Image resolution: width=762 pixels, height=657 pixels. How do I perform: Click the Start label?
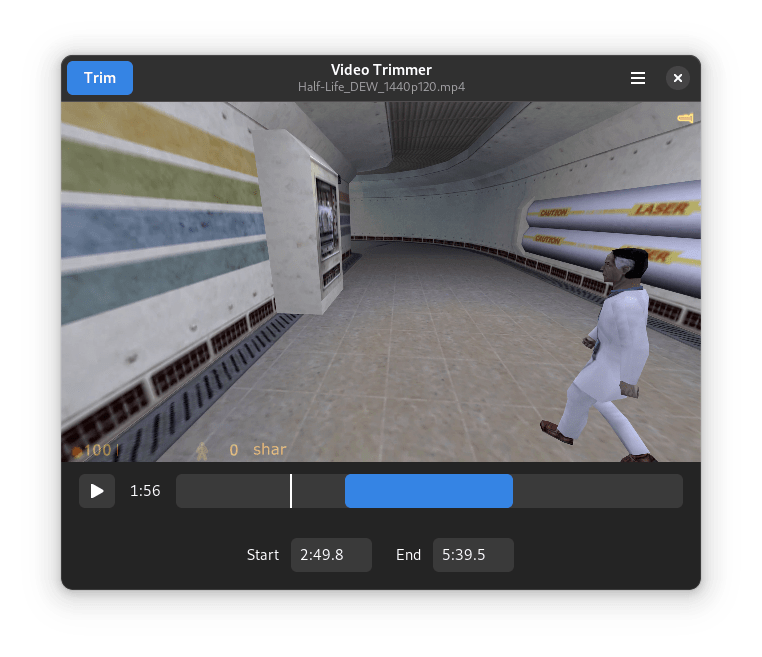tap(262, 554)
